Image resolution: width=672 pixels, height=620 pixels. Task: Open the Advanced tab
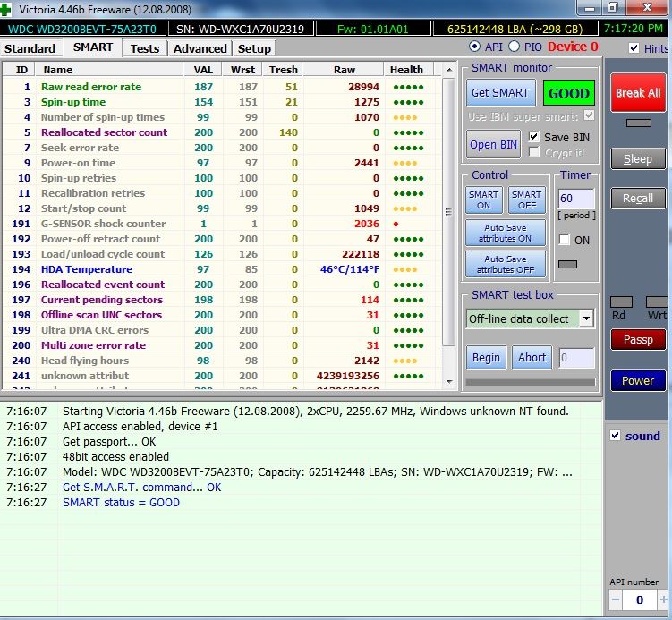click(200, 48)
